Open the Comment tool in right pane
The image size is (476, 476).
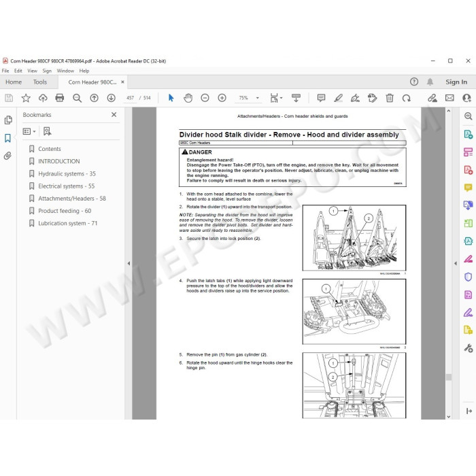(x=468, y=187)
